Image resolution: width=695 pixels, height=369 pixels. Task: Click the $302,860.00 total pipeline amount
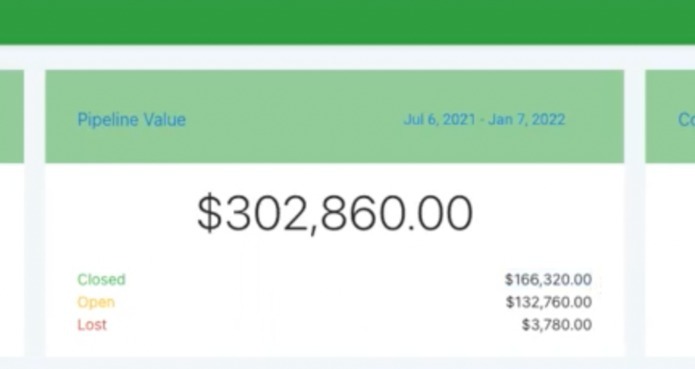pyautogui.click(x=335, y=214)
